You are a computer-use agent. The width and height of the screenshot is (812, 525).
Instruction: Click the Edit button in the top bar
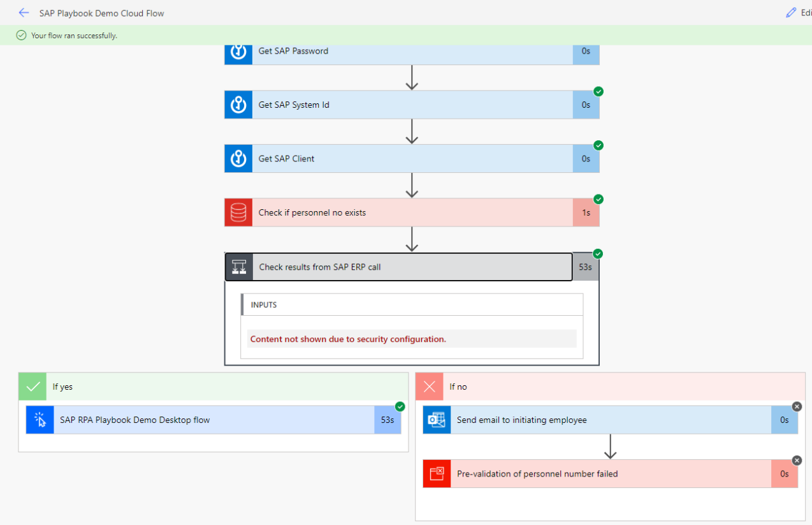[x=799, y=13]
